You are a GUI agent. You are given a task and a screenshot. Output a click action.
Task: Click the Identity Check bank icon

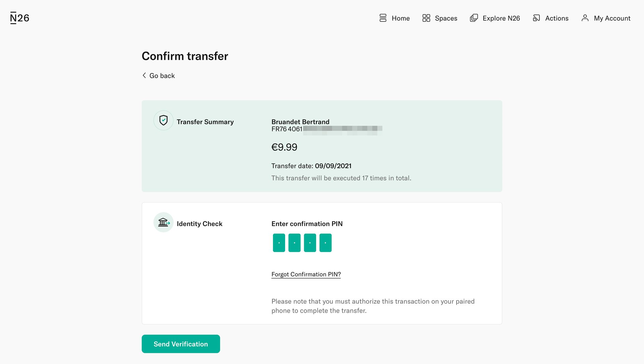click(x=163, y=222)
